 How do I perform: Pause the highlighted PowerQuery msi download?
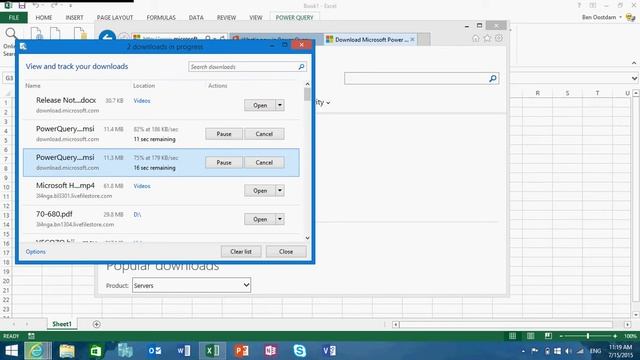pos(224,162)
